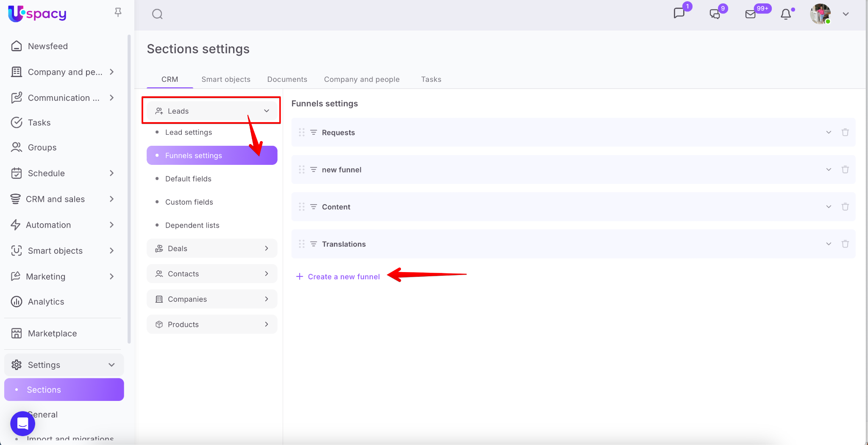
Task: Click the search magnifier icon
Action: [157, 14]
